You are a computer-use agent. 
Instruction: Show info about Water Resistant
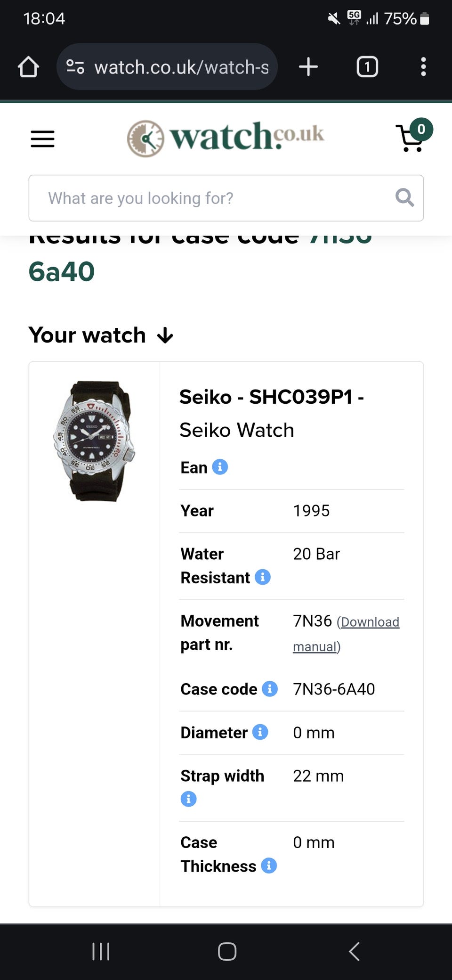pyautogui.click(x=263, y=577)
